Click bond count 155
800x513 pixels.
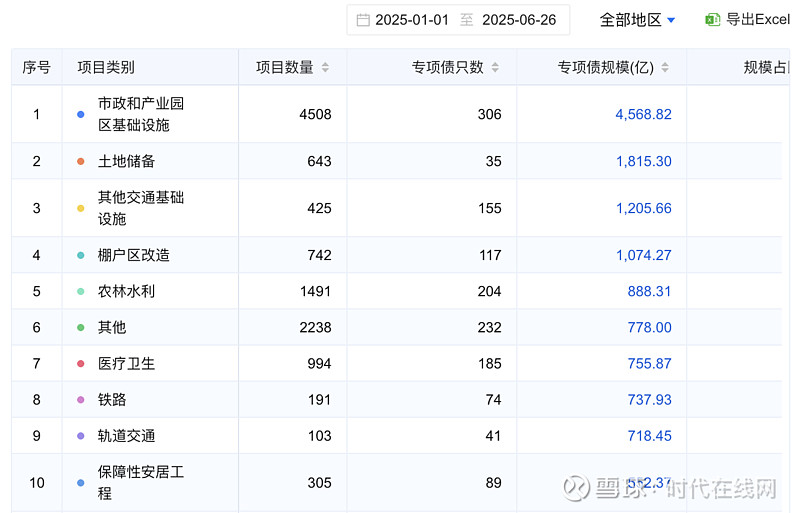coord(490,208)
